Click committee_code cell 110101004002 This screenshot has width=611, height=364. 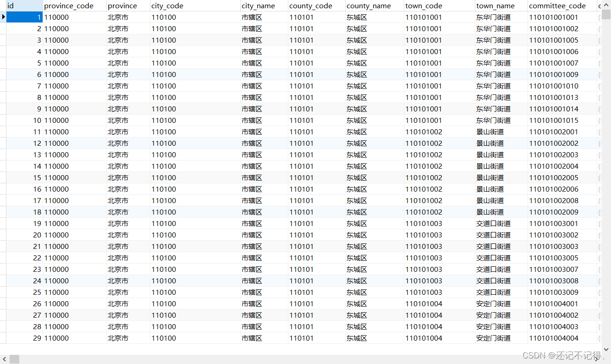[562, 315]
